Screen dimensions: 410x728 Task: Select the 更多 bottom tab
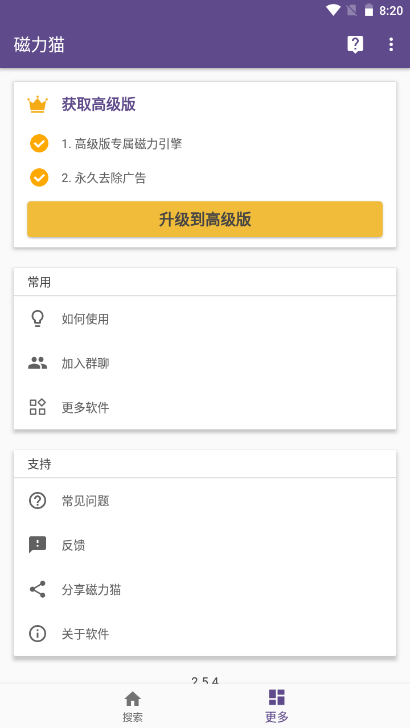[277, 707]
